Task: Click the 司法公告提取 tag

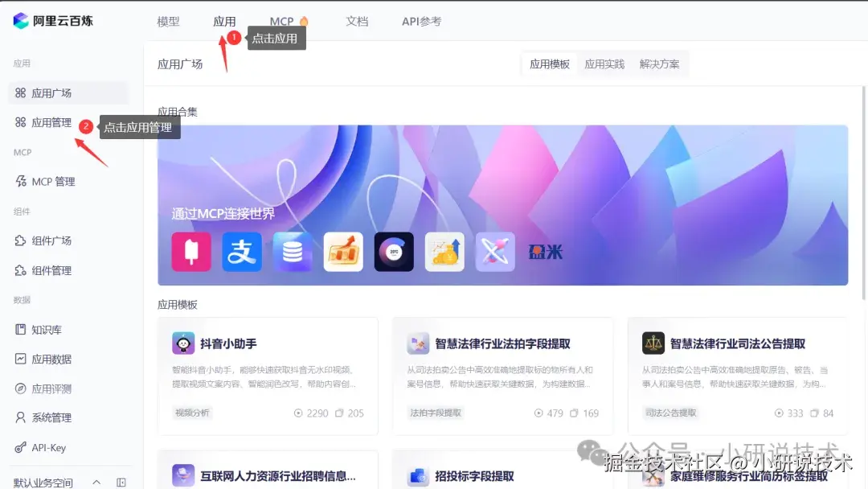Action: 671,413
